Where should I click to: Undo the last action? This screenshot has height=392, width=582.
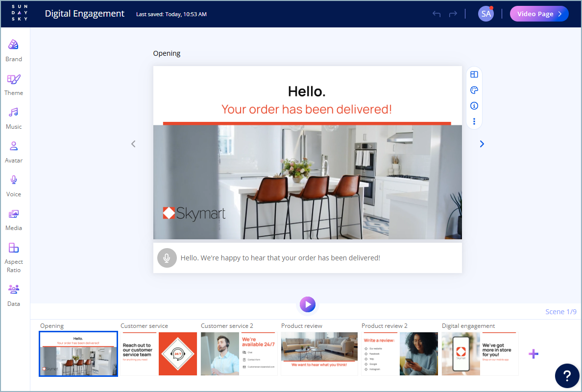pyautogui.click(x=436, y=14)
